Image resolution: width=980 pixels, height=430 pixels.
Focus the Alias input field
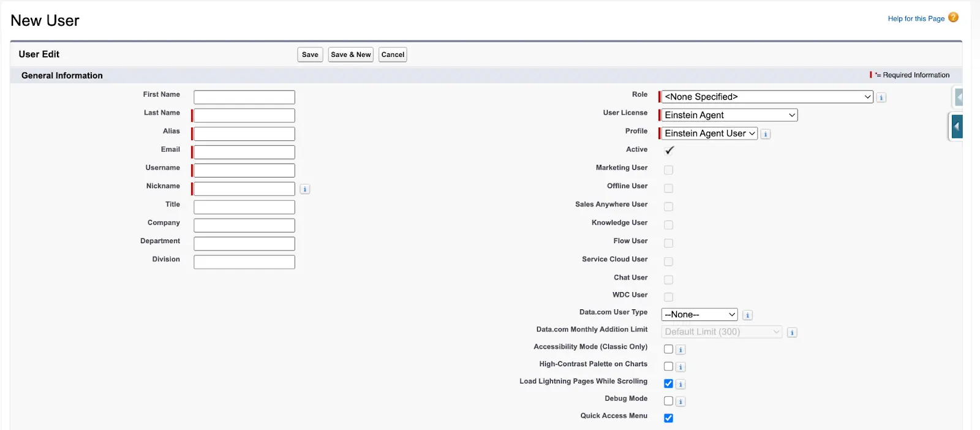pos(244,134)
